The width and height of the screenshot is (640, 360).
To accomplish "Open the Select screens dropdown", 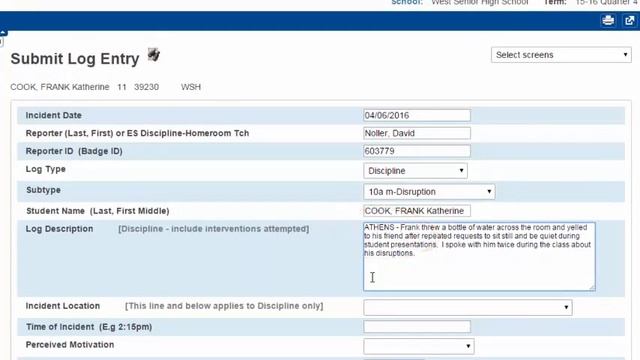I will (561, 55).
